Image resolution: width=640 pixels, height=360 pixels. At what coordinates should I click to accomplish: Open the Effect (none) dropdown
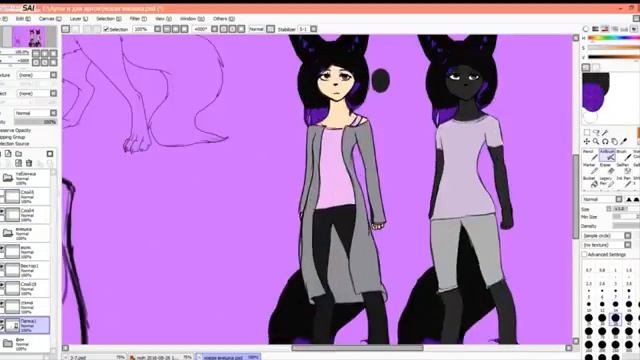[37, 93]
